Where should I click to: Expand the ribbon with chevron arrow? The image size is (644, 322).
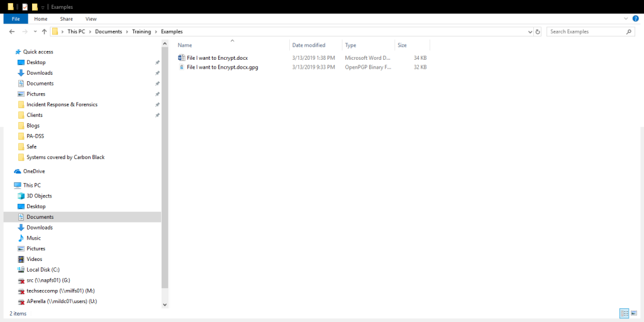pyautogui.click(x=625, y=19)
